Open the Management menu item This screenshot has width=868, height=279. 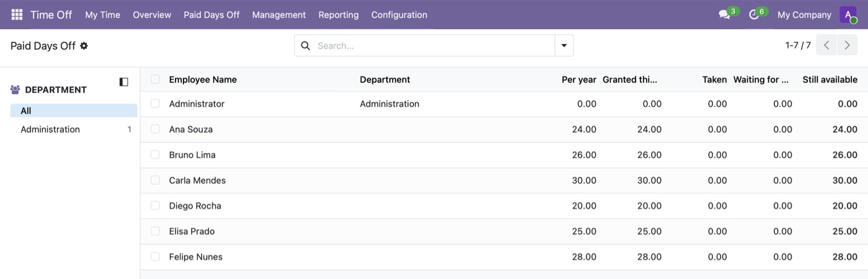coord(279,14)
